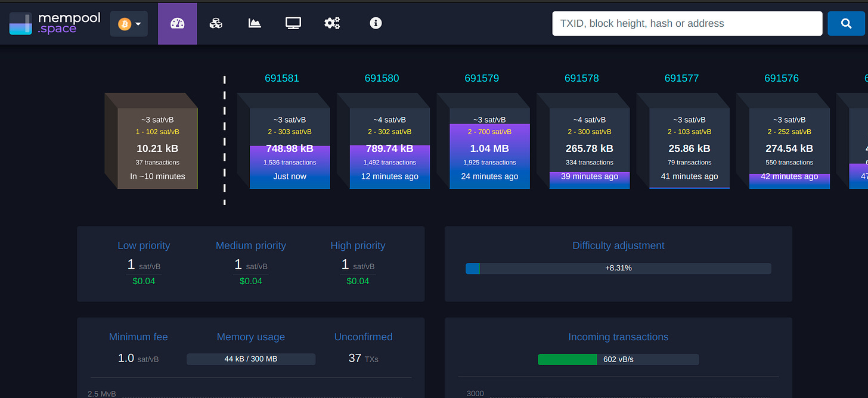
Task: Open the info page via the info icon
Action: pyautogui.click(x=375, y=23)
